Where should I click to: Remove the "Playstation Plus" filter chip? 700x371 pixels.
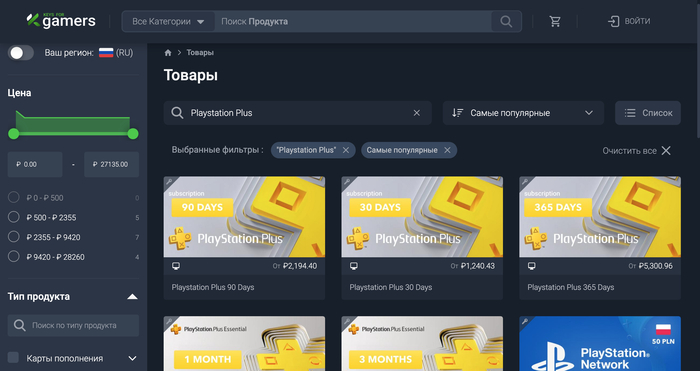click(x=346, y=150)
